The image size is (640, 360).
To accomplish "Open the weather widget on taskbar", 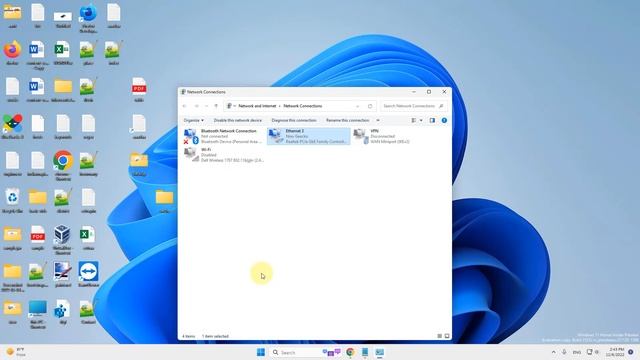I will click(16, 352).
